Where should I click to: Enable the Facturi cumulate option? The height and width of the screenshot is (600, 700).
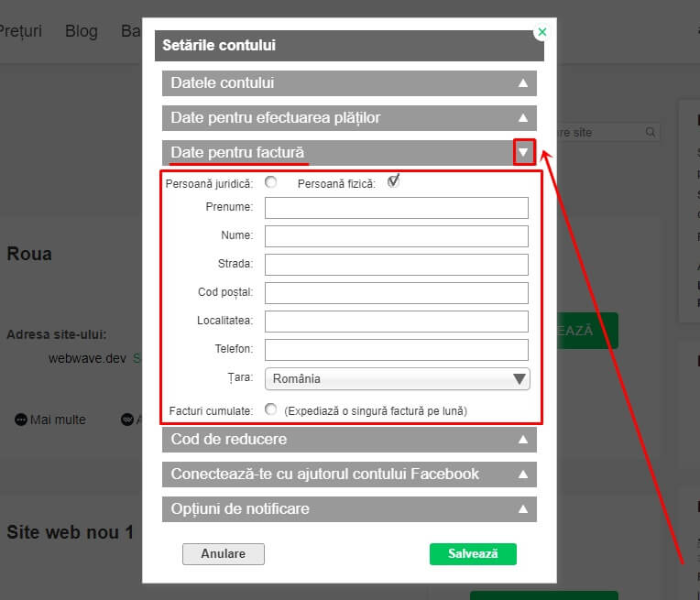point(271,409)
